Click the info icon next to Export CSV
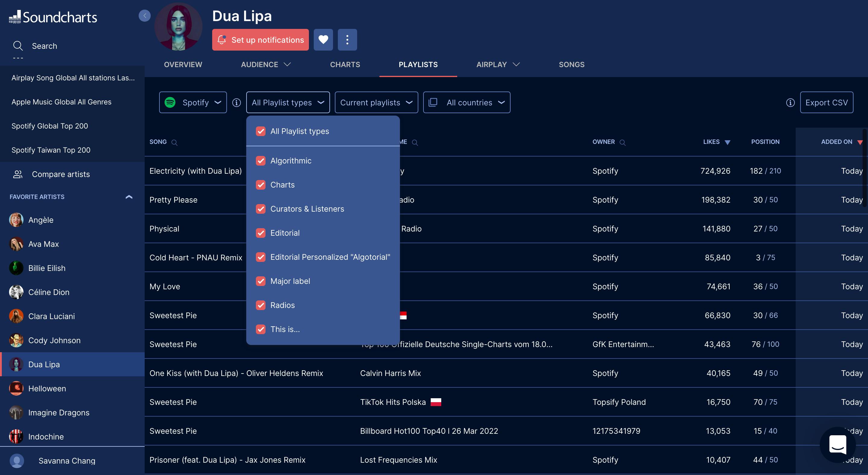The image size is (868, 475). point(790,103)
